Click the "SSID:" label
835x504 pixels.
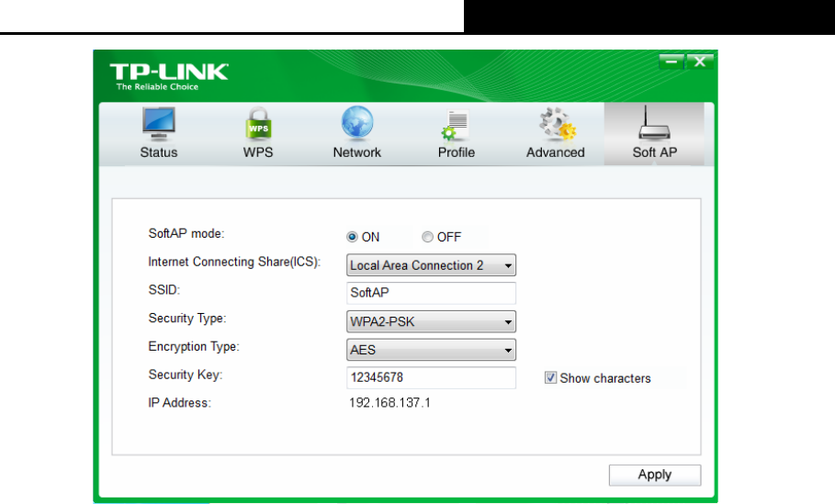[x=164, y=290]
